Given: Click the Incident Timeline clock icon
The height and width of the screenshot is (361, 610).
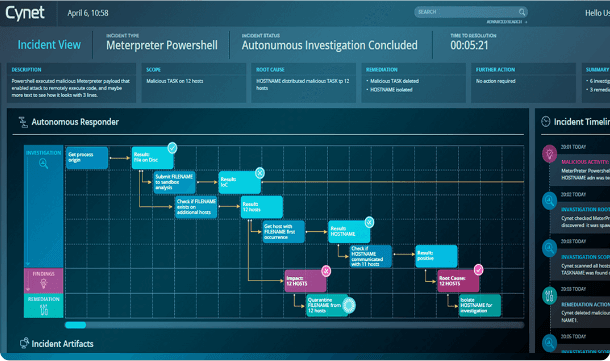Looking at the screenshot, I should pos(545,121).
